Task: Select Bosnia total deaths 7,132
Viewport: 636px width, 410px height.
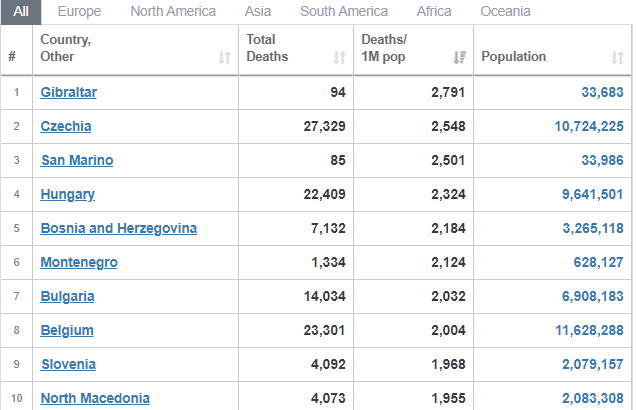Action: (x=328, y=228)
